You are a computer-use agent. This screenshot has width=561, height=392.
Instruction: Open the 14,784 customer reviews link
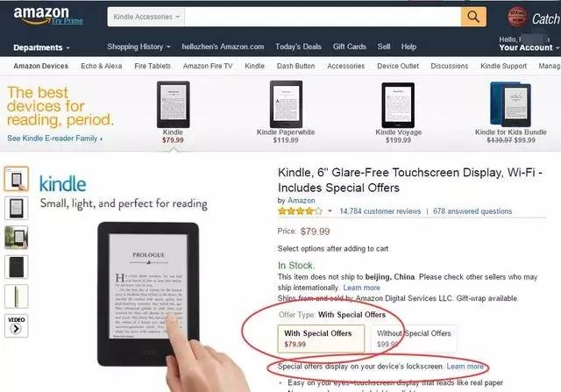click(x=380, y=211)
